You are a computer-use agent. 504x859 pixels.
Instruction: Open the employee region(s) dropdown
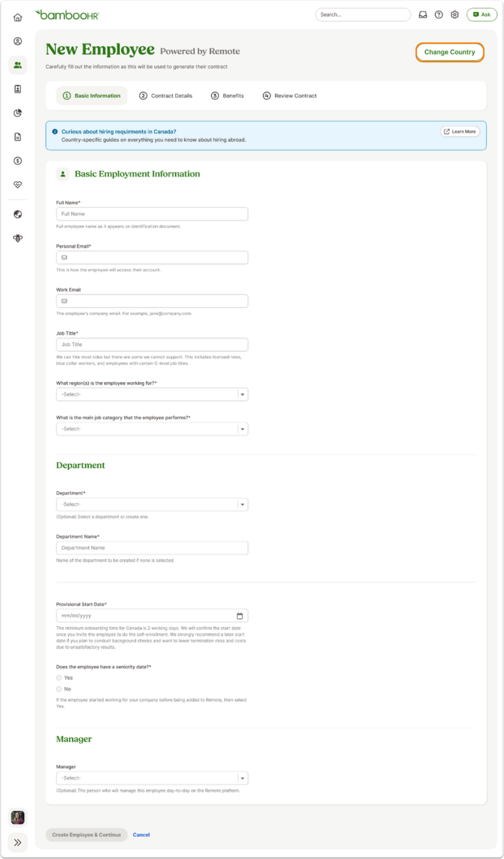152,394
